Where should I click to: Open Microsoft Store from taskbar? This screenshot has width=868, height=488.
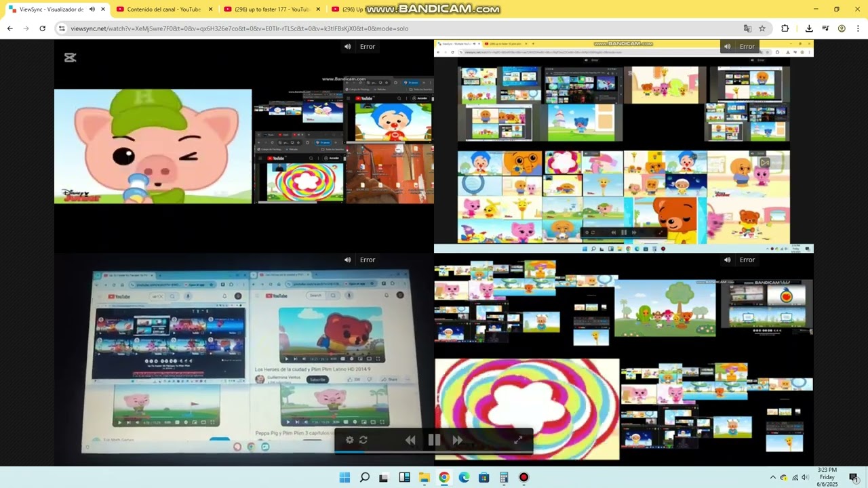[484, 477]
